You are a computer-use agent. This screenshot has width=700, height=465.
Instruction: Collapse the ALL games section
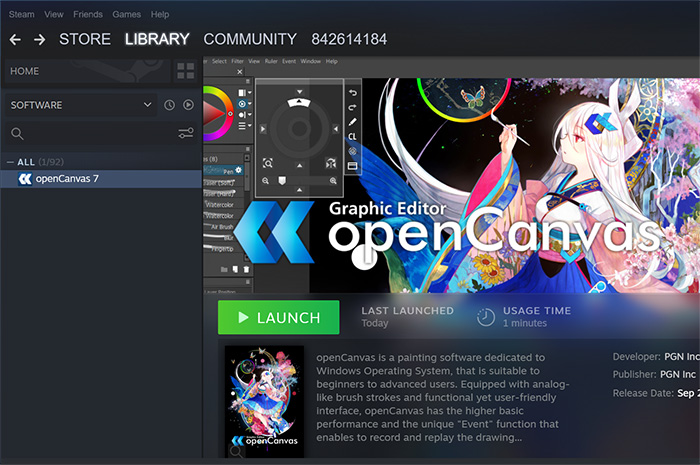tap(10, 162)
